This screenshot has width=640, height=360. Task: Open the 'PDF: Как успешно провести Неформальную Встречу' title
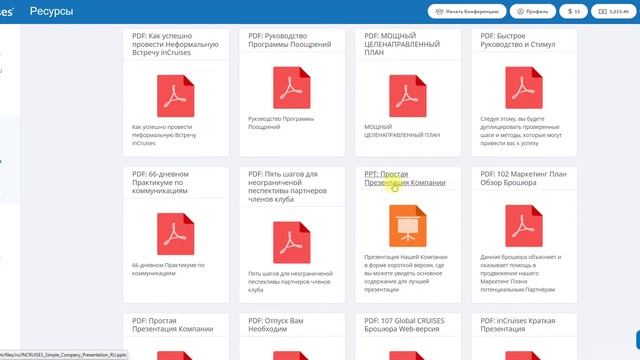tap(175, 44)
